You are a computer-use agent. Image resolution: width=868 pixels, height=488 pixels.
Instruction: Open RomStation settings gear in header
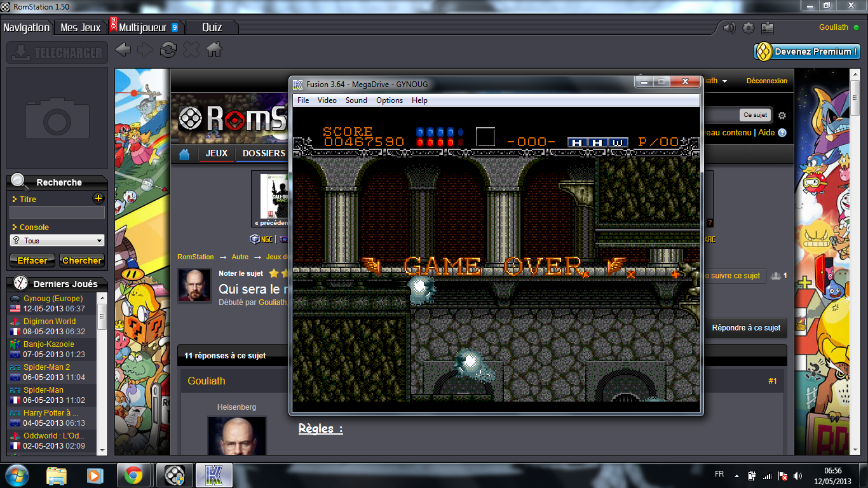(x=749, y=28)
